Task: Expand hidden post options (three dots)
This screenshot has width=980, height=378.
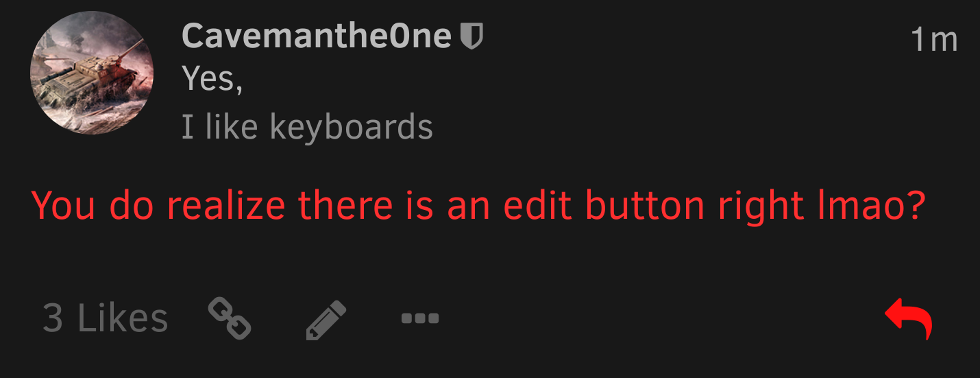Action: click(420, 318)
